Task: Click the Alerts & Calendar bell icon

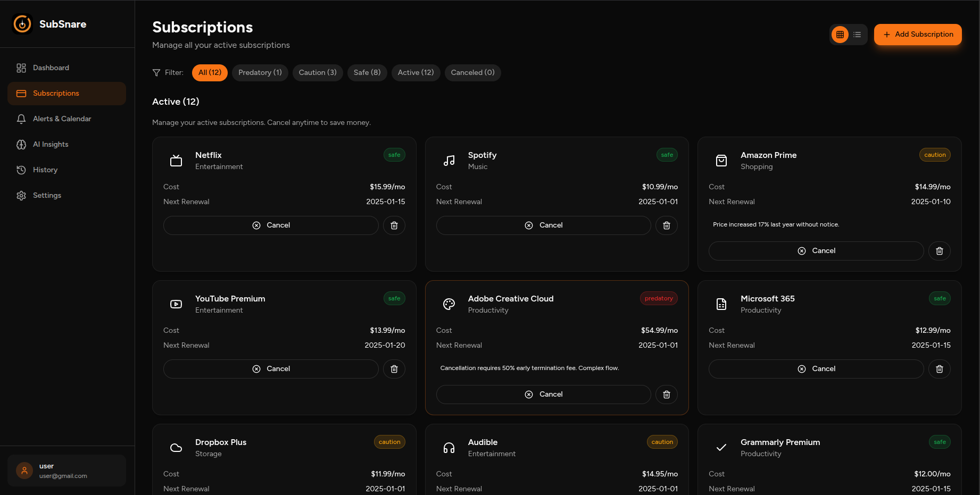Action: [x=21, y=119]
